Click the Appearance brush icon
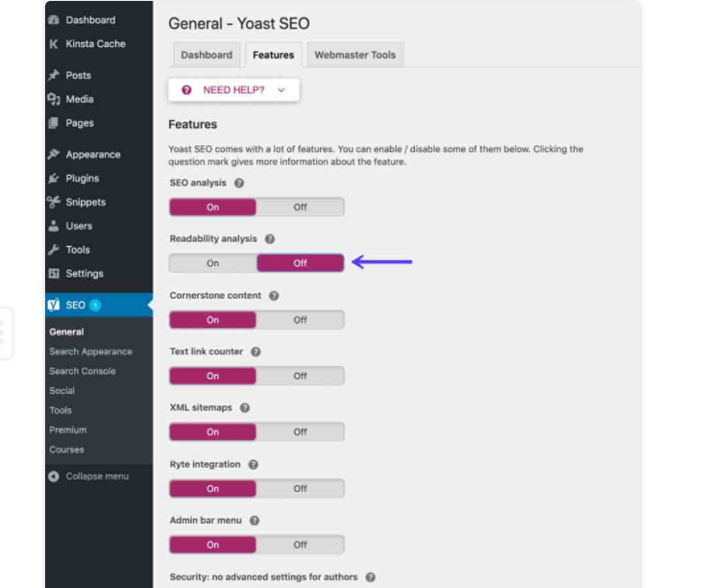The image size is (707, 588). point(54,155)
